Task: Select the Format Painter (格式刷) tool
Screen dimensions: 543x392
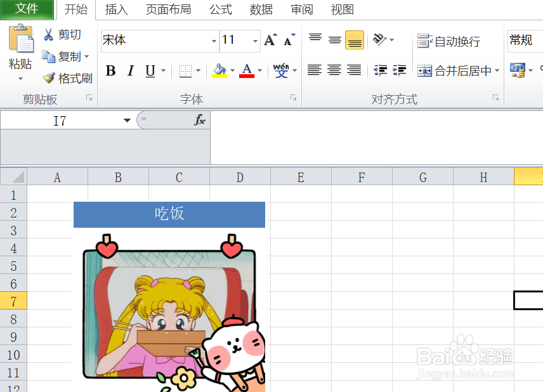Action: point(67,78)
